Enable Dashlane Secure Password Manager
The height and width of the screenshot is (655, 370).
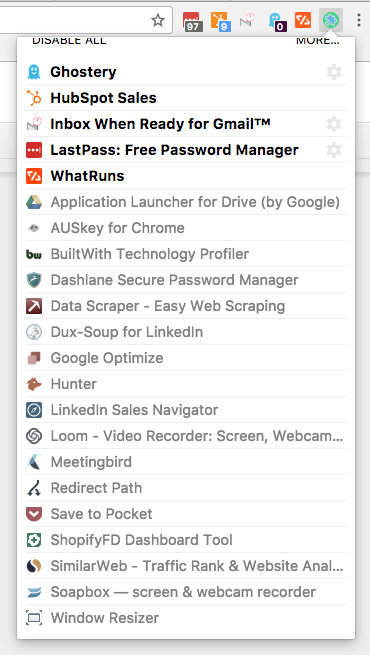186,280
